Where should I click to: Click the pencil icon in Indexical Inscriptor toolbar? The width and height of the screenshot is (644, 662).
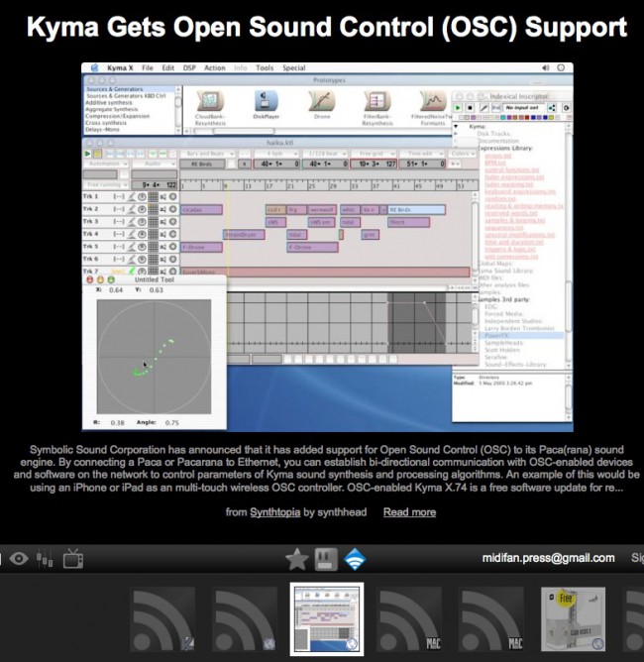coord(484,108)
